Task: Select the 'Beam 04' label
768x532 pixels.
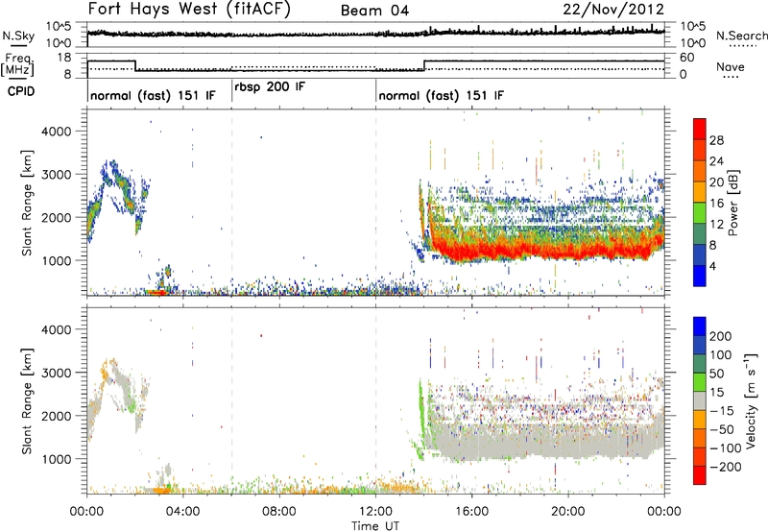Action: point(374,11)
